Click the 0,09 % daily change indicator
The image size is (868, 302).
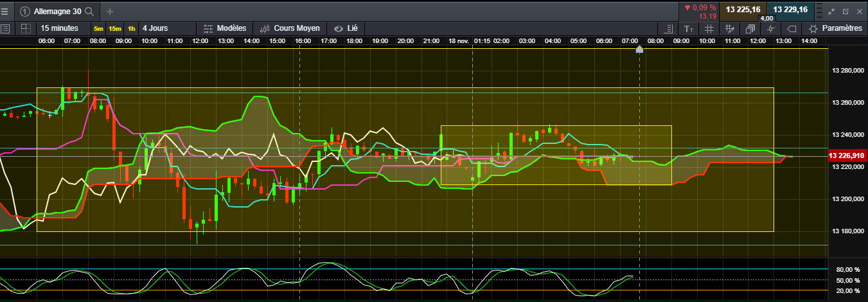click(x=700, y=7)
